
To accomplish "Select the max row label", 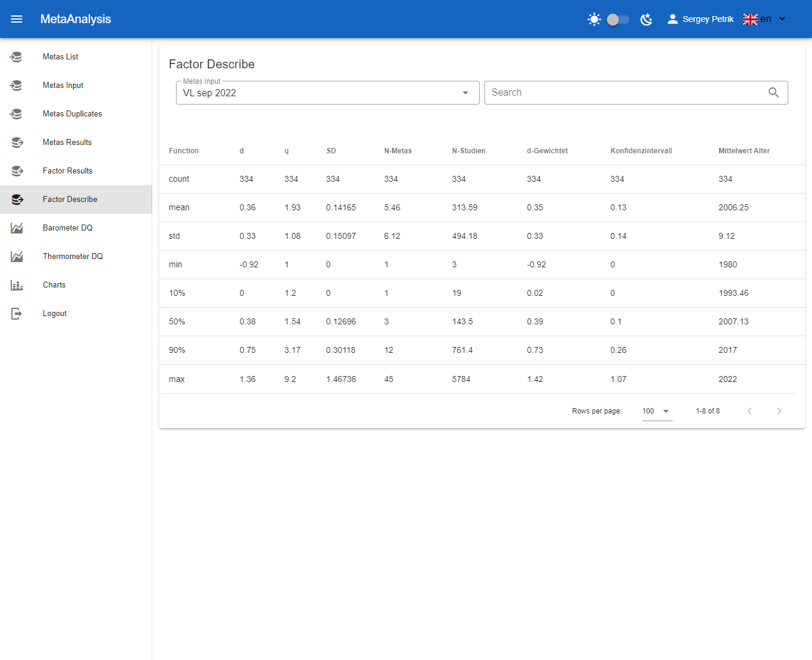I will [177, 379].
